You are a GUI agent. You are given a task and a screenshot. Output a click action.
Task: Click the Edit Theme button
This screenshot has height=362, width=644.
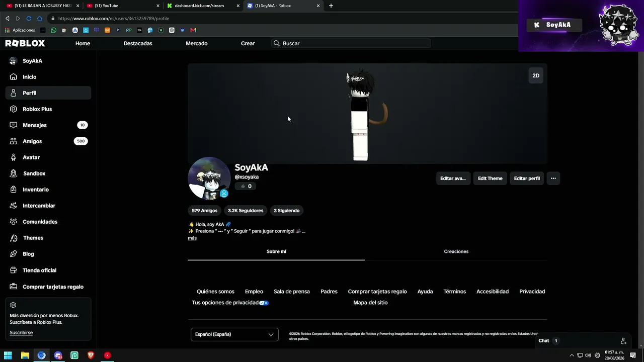[x=490, y=178]
